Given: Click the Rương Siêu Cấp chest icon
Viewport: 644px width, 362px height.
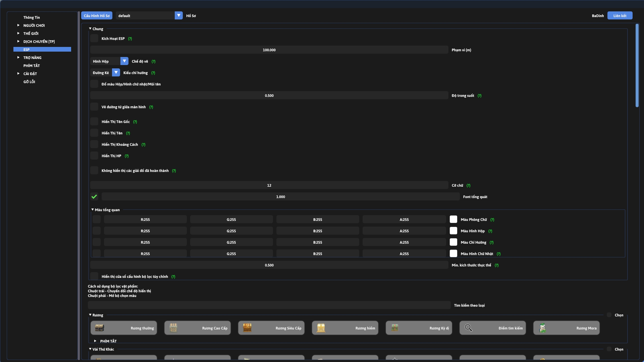Looking at the screenshot, I should click(247, 328).
